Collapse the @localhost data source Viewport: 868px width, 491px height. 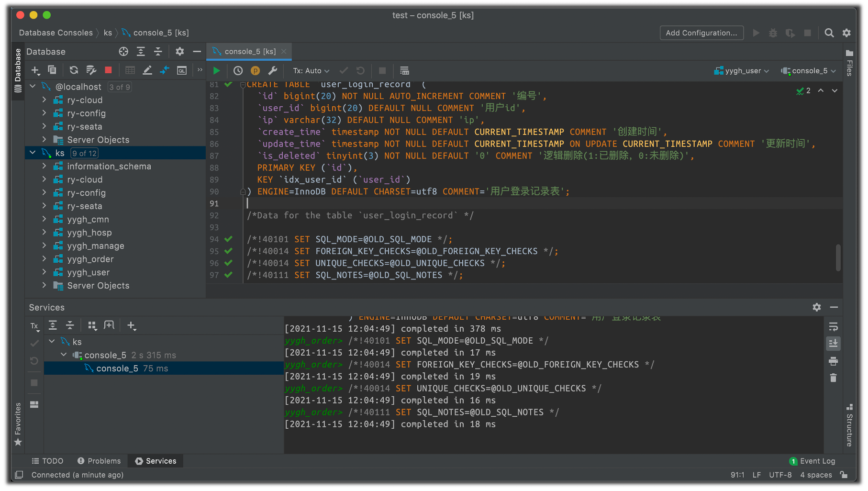33,87
